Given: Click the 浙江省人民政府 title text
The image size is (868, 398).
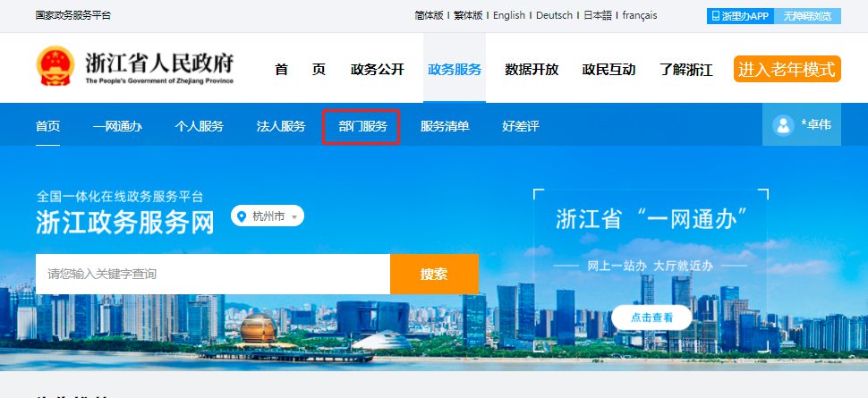Looking at the screenshot, I should pos(159,64).
